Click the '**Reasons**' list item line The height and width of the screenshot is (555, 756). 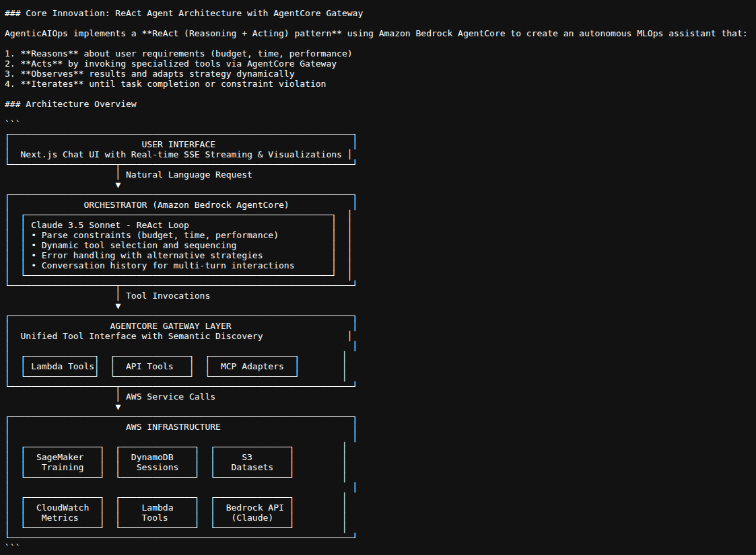click(x=178, y=54)
